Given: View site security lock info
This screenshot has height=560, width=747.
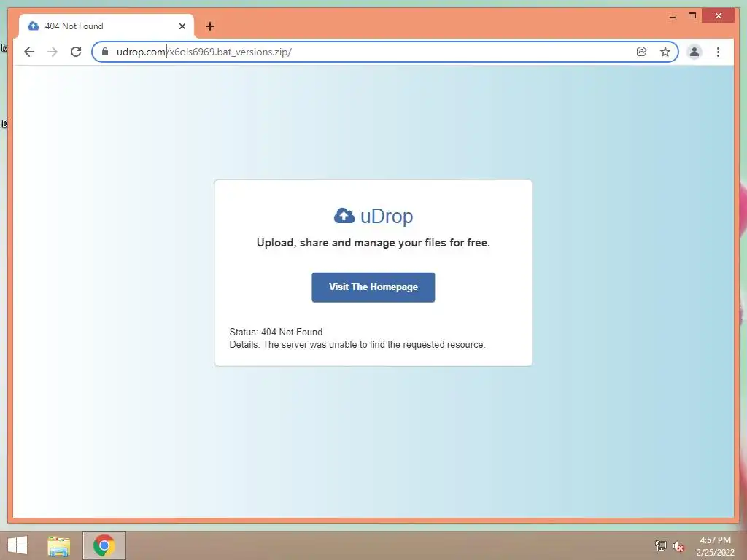Looking at the screenshot, I should (x=105, y=52).
